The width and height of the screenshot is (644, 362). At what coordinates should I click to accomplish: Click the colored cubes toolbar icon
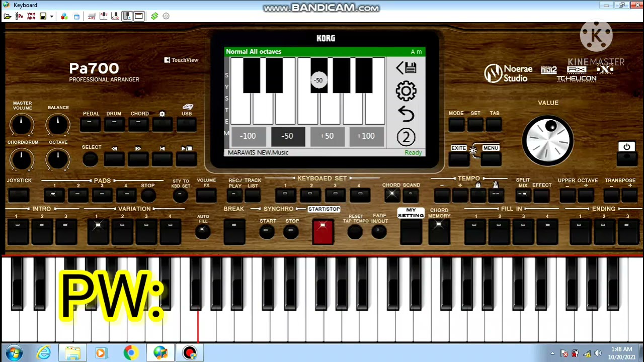tap(64, 17)
